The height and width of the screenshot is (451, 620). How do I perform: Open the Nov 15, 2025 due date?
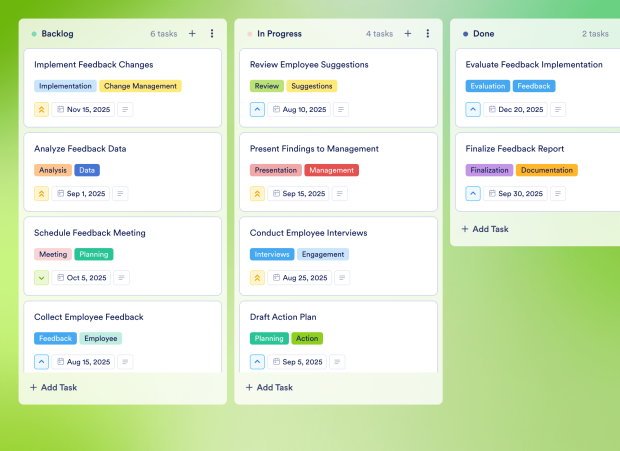pos(83,109)
